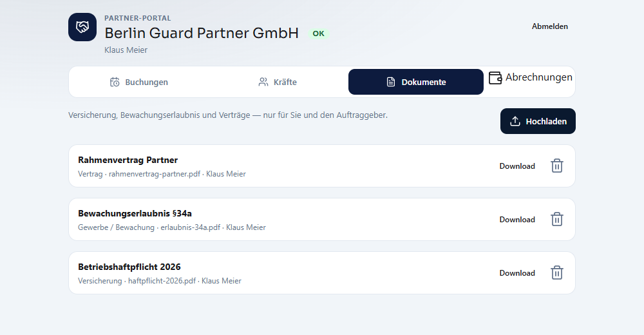Click the handshake partner portal logo
This screenshot has width=644, height=335.
(x=82, y=27)
